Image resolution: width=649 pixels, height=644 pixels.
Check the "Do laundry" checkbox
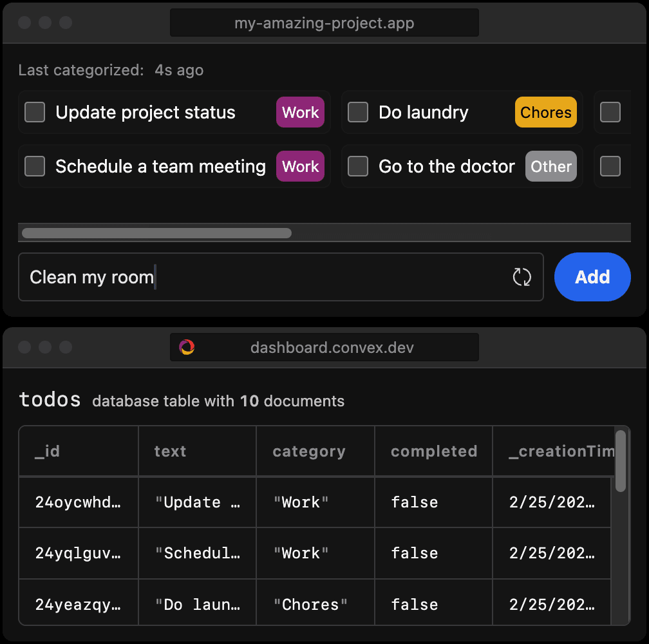[357, 112]
